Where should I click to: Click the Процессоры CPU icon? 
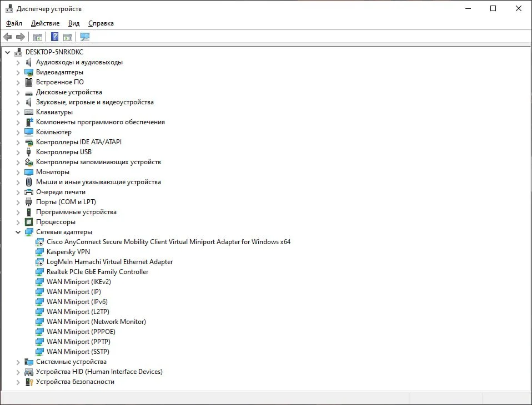coord(29,222)
